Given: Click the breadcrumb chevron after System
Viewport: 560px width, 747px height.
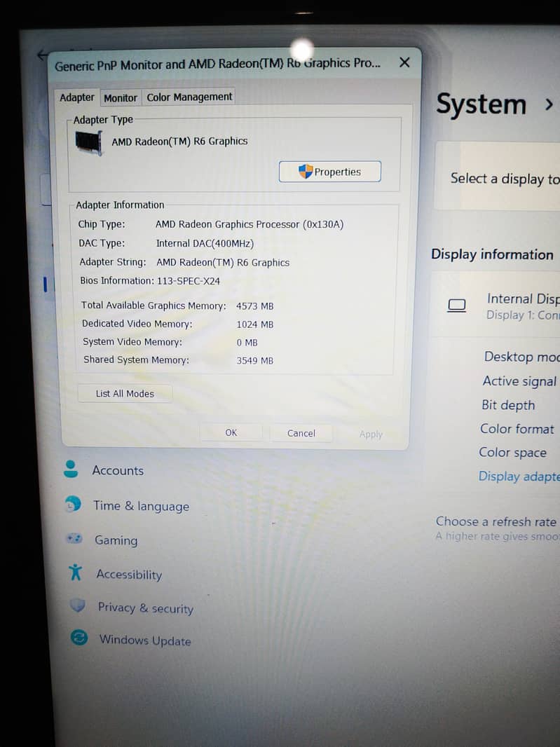Looking at the screenshot, I should coord(549,104).
